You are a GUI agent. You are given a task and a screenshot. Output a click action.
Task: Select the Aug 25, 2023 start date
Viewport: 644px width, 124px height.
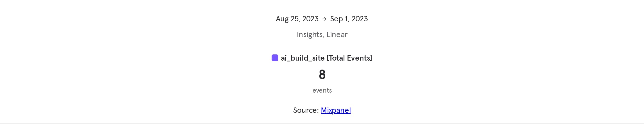pyautogui.click(x=297, y=19)
